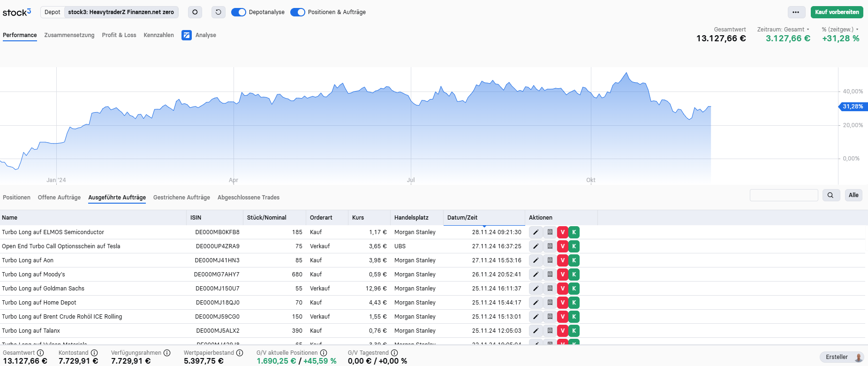868x366 pixels.
Task: Show the Gestrichene Aufträge tab
Action: point(181,198)
